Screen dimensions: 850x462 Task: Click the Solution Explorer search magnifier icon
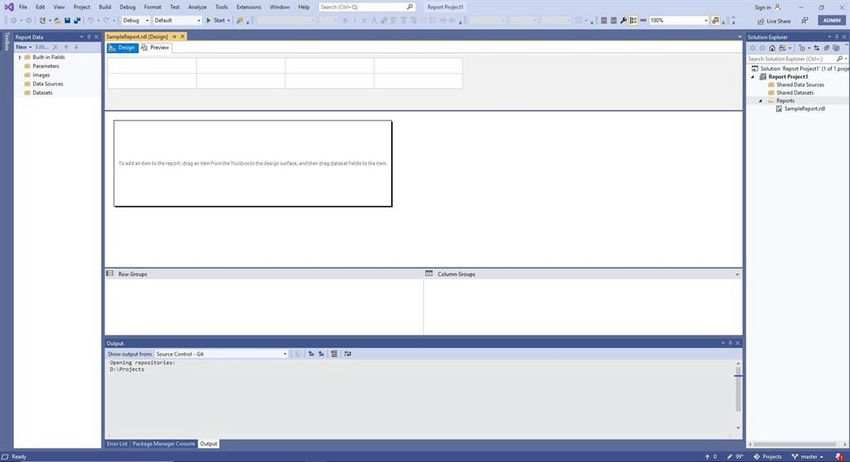[840, 59]
